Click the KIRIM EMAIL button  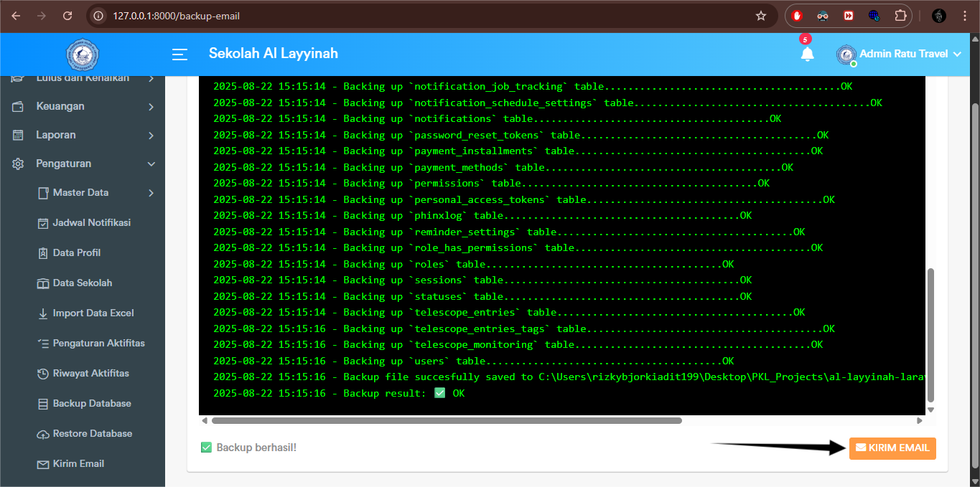click(892, 448)
